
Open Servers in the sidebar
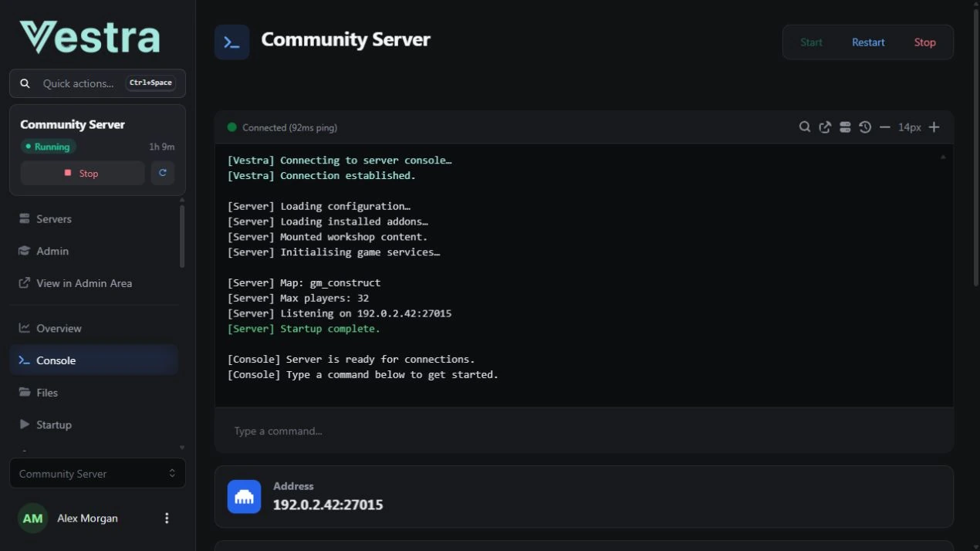94,219
